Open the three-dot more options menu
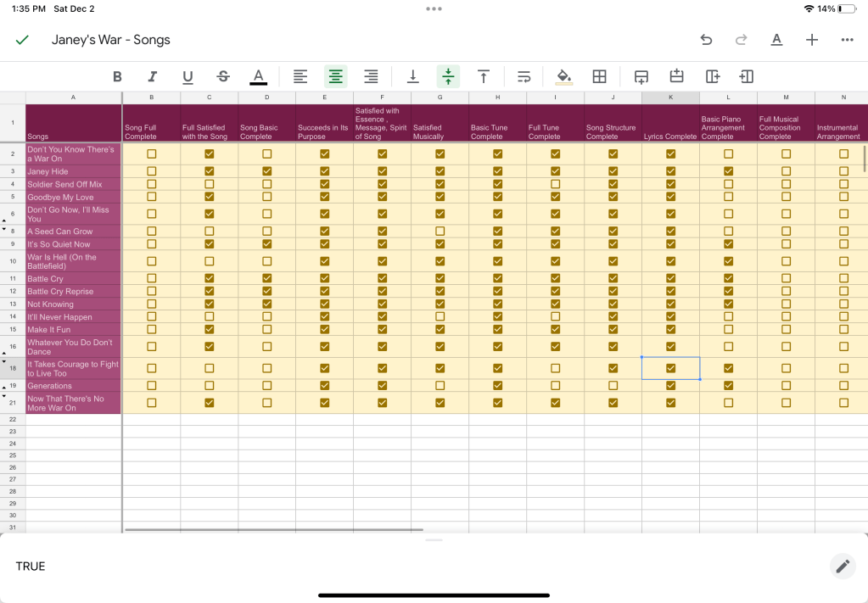 [847, 40]
